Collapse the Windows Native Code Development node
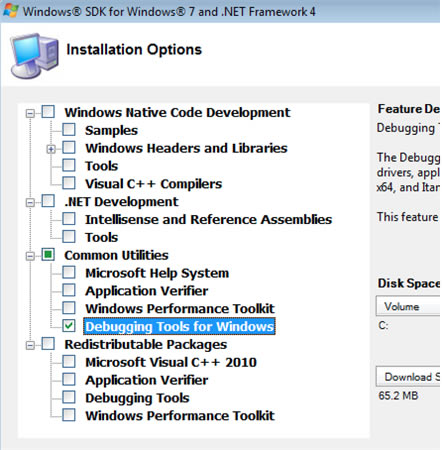This screenshot has width=442, height=450. click(30, 113)
